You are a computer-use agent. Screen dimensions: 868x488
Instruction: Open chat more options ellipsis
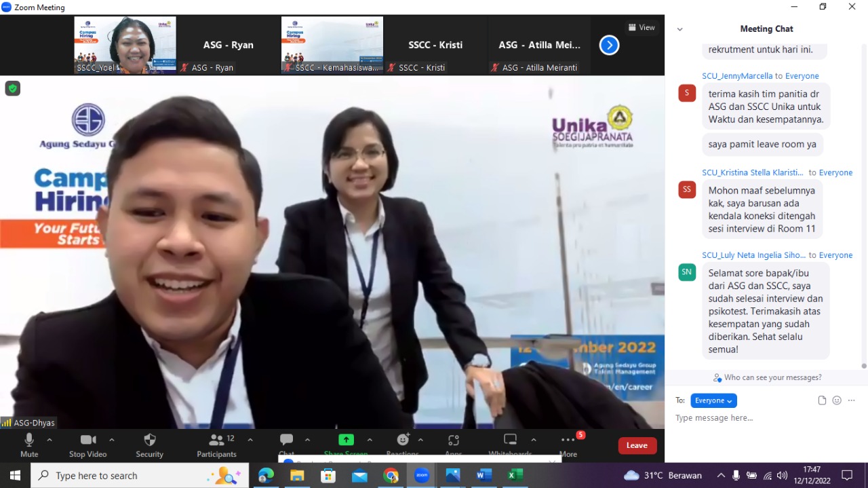[x=852, y=400]
